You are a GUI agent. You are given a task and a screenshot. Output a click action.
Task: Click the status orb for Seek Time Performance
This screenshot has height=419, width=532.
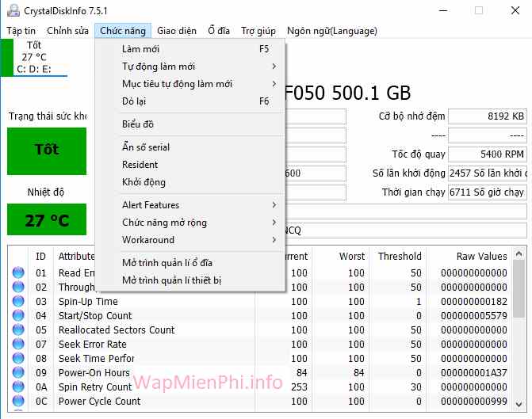18,358
